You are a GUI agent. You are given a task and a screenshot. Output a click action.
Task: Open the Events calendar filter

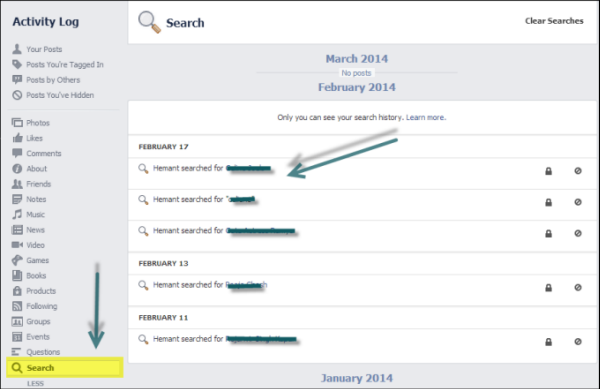(17, 337)
